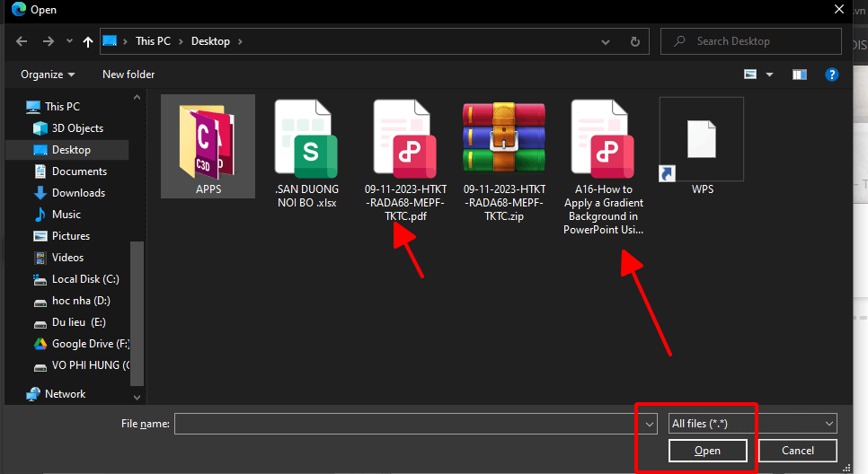The image size is (868, 474).
Task: Click the Cancel button
Action: (797, 451)
